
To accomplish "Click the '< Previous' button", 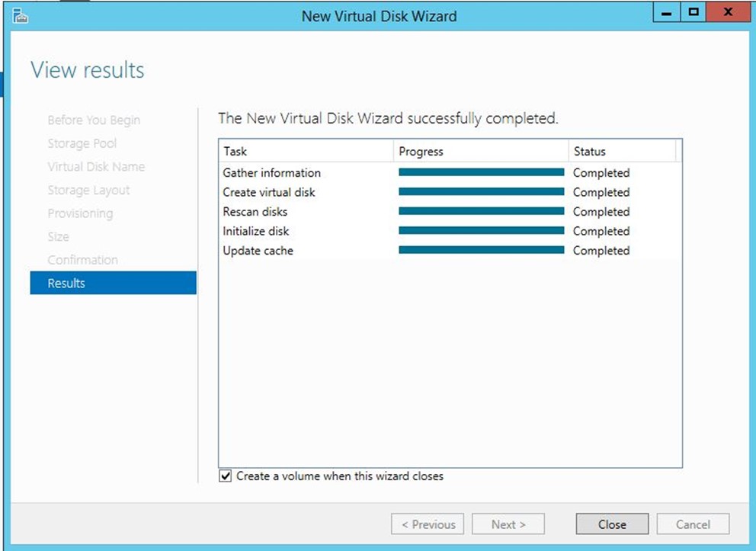I will 428,524.
